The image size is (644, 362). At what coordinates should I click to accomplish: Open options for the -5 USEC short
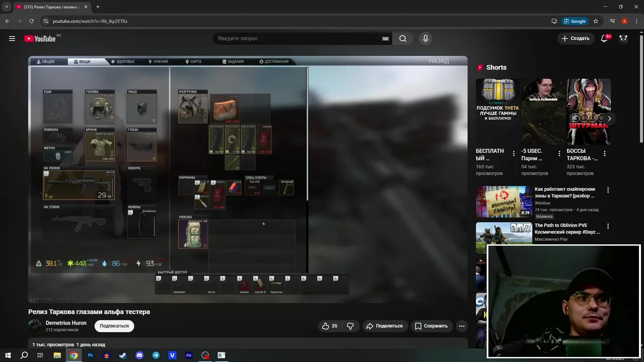click(x=559, y=153)
